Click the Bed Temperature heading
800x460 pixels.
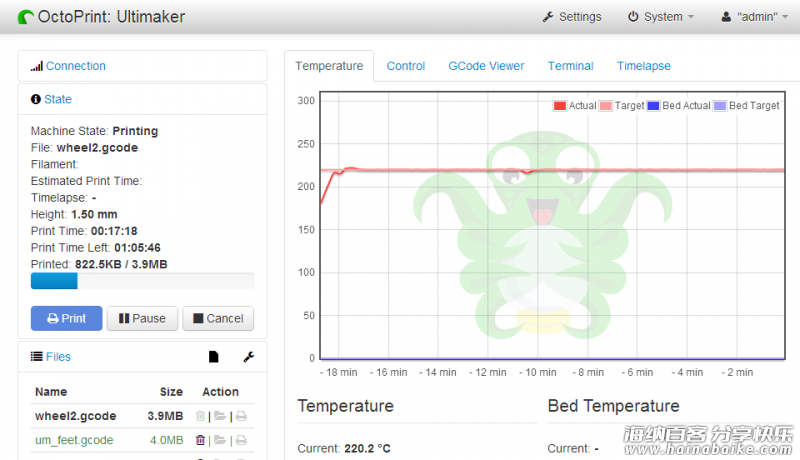(613, 406)
